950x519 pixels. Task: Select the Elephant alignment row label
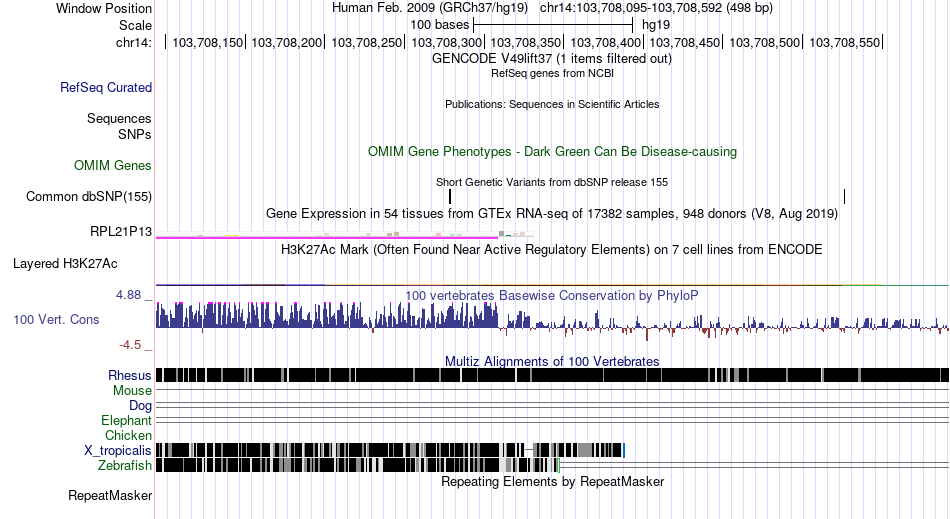tap(126, 420)
